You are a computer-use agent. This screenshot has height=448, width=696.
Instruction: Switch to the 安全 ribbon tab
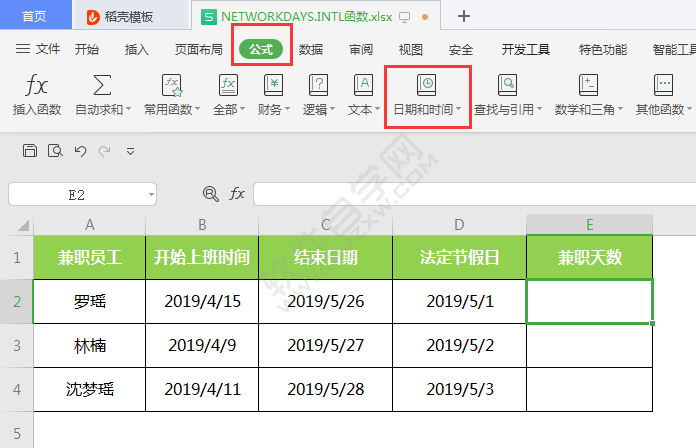click(x=461, y=49)
